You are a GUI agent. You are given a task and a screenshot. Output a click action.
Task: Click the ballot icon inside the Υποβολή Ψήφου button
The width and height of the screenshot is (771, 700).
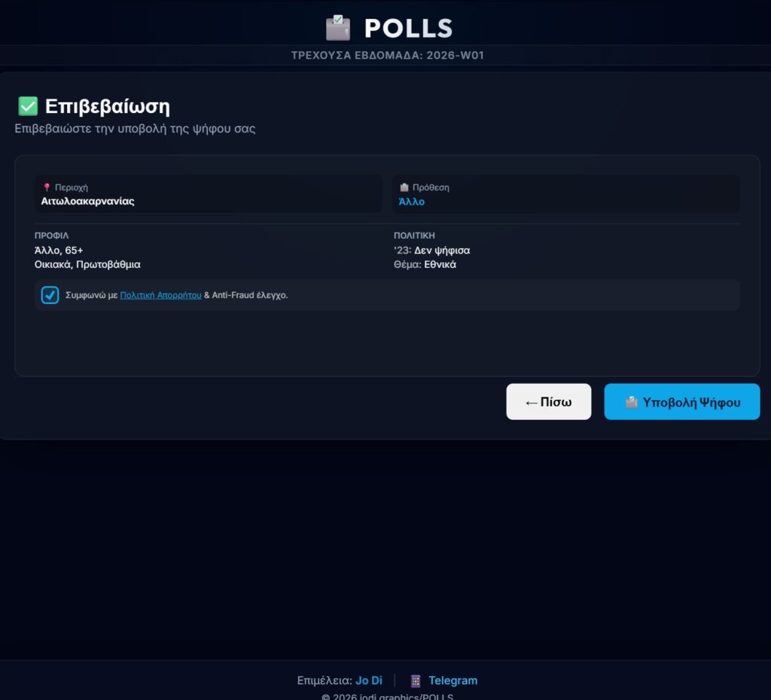tap(632, 402)
